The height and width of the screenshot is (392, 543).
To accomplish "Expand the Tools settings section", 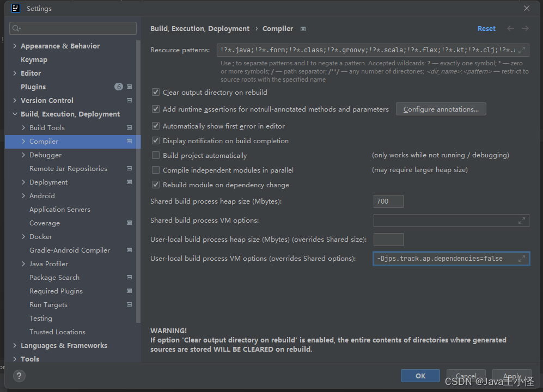I will point(14,359).
